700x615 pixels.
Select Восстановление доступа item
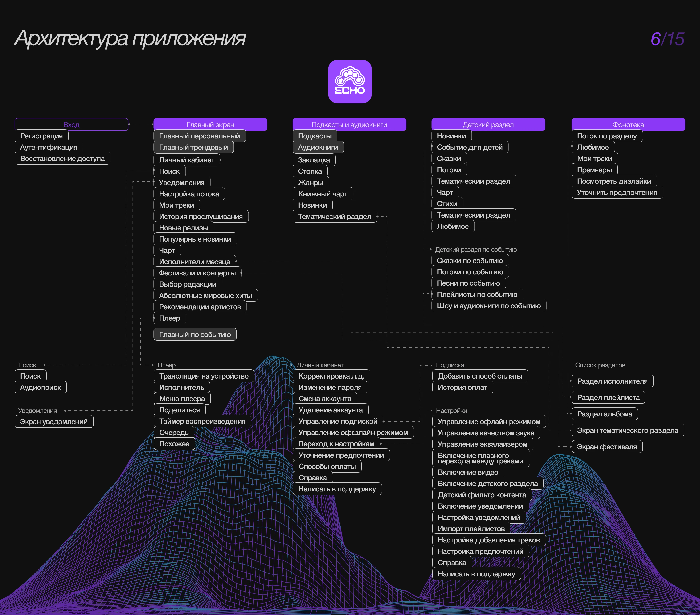click(x=62, y=158)
